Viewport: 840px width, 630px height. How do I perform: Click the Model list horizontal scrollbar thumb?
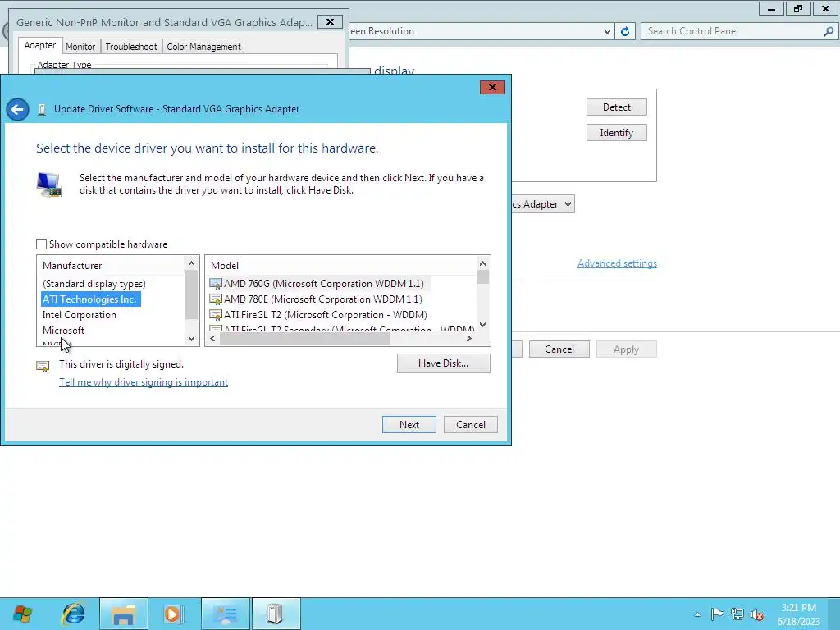click(x=305, y=339)
